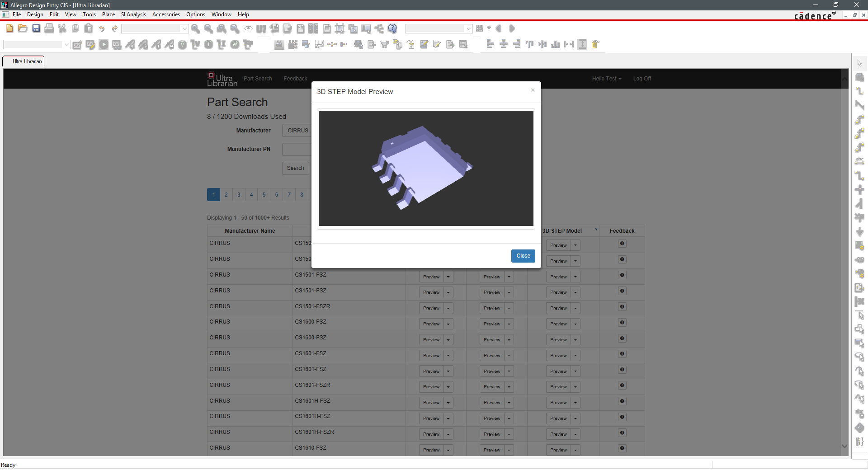Click the Search button under Manufacturer PN

click(x=295, y=168)
